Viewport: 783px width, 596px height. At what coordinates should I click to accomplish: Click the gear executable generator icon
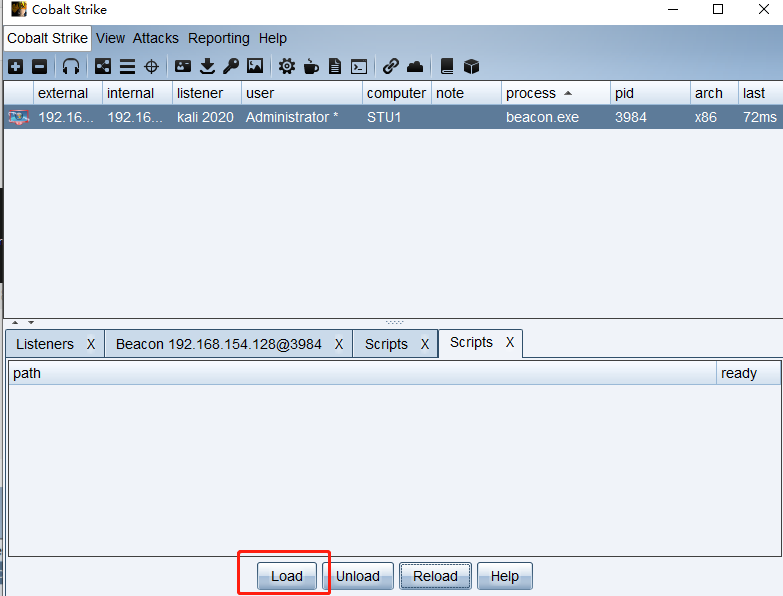coord(287,66)
